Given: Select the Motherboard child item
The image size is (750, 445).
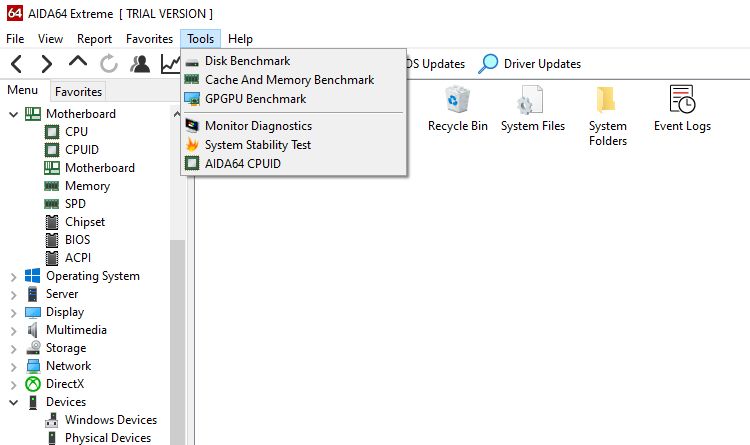Looking at the screenshot, I should point(100,168).
